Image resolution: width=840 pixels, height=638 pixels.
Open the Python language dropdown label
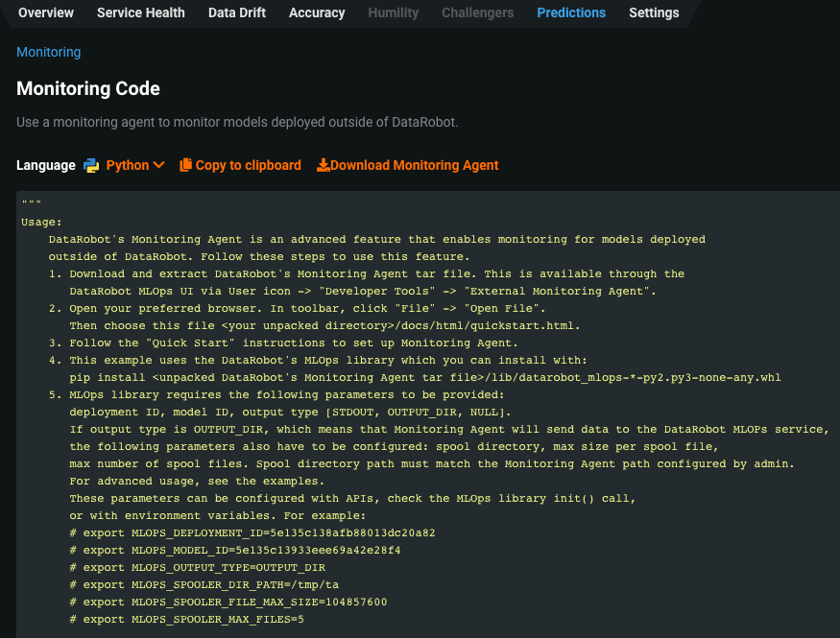point(128,165)
